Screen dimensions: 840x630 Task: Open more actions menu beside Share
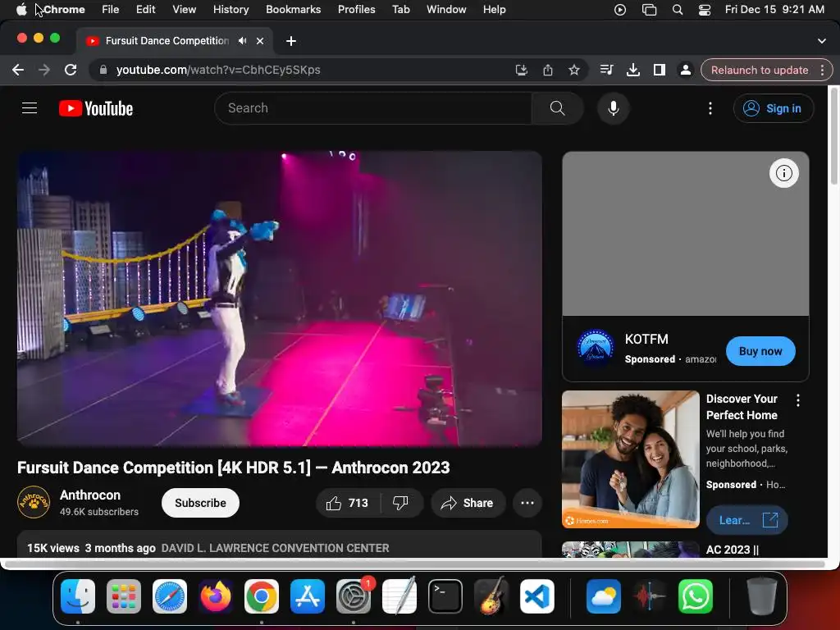(527, 503)
